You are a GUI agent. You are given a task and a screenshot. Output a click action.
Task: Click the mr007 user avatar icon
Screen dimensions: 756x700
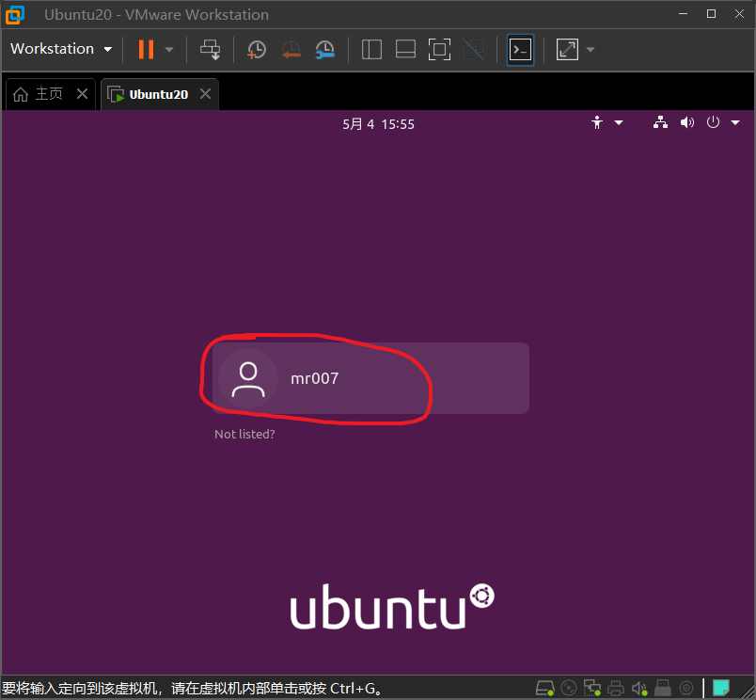click(248, 379)
